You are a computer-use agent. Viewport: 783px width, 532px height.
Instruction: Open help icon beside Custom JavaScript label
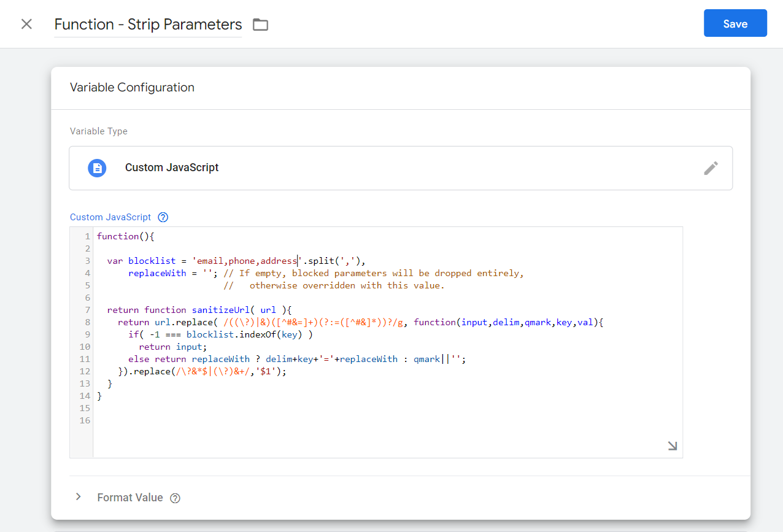pos(163,217)
